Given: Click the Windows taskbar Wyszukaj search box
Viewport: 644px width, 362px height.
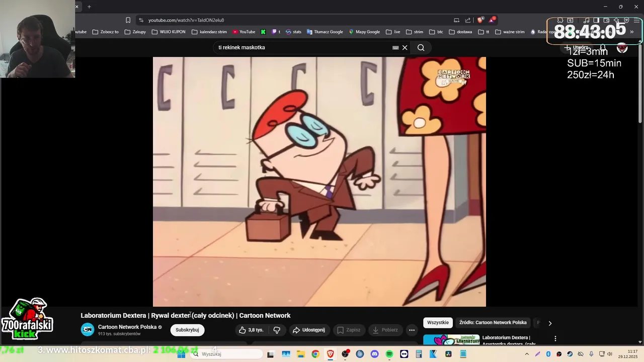Looking at the screenshot, I should coord(226,354).
